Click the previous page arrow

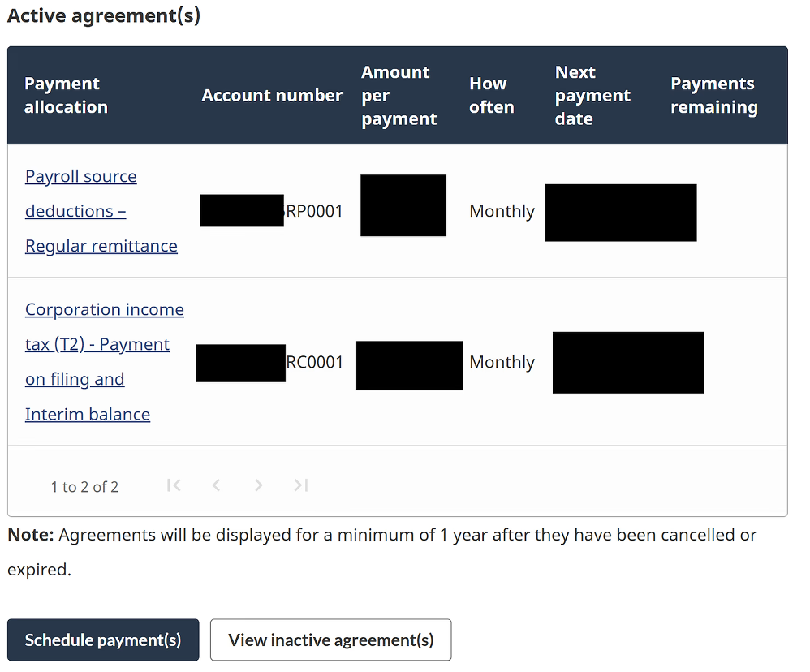point(216,485)
